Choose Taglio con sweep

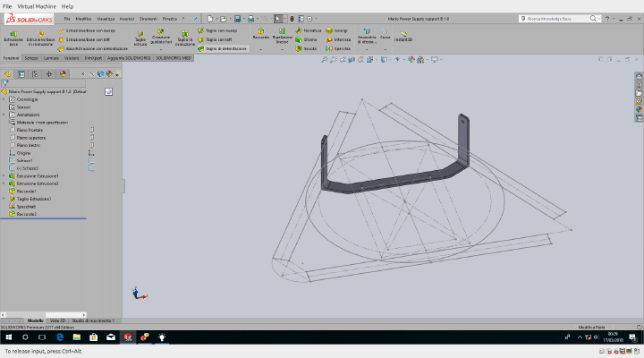tap(217, 30)
